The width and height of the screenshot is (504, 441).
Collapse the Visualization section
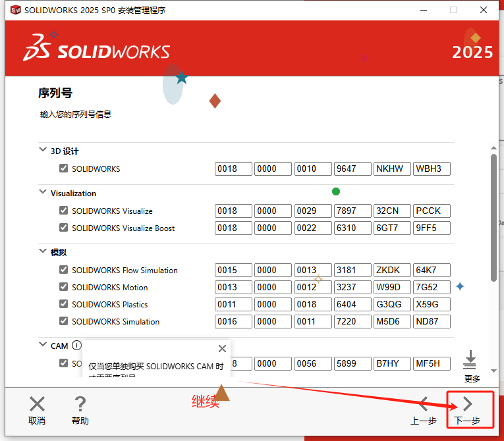42,192
